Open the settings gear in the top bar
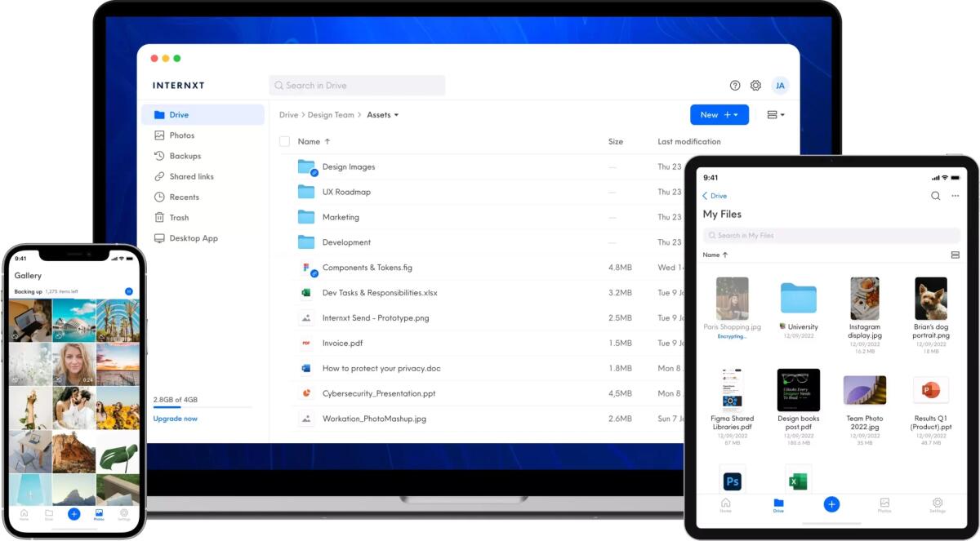The image size is (980, 541). tap(755, 85)
